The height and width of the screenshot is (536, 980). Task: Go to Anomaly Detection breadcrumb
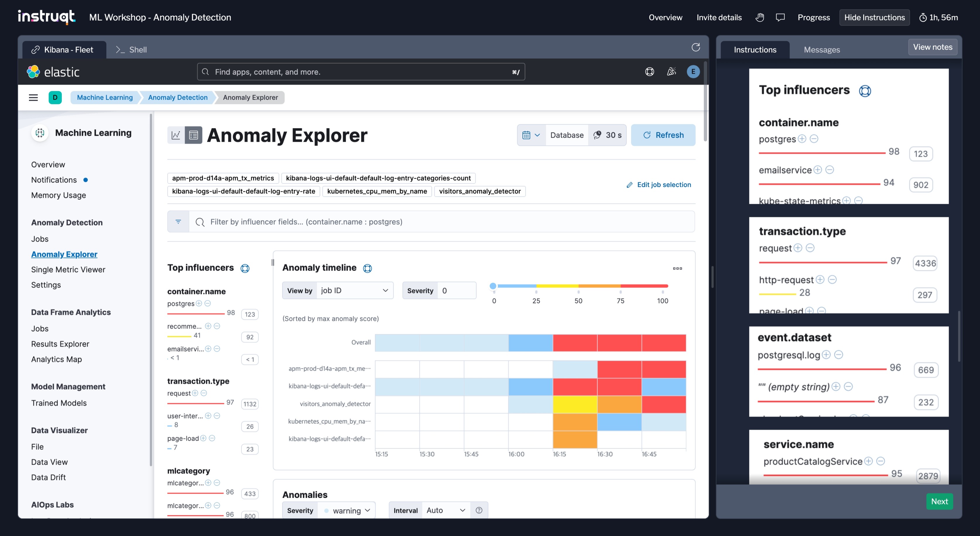click(x=178, y=97)
